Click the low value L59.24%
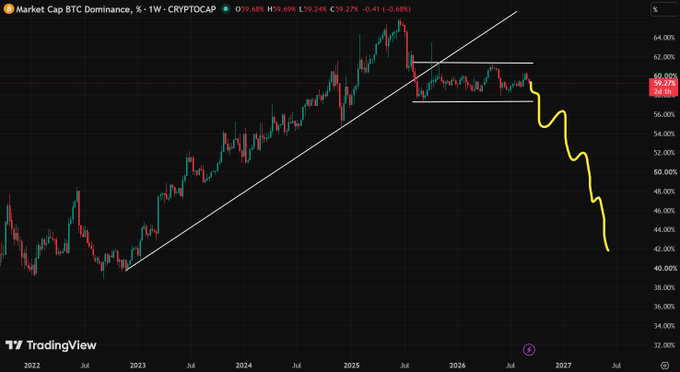The image size is (680, 372). [314, 9]
